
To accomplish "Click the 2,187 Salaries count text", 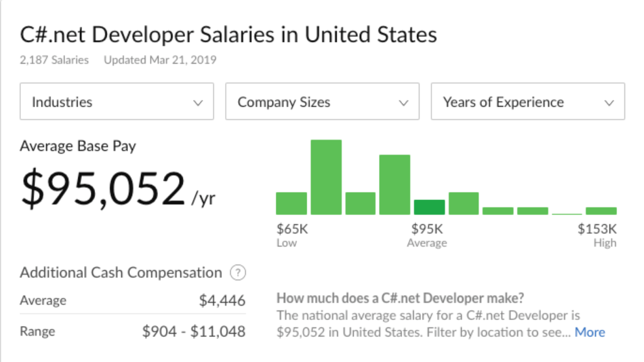I will [x=54, y=60].
